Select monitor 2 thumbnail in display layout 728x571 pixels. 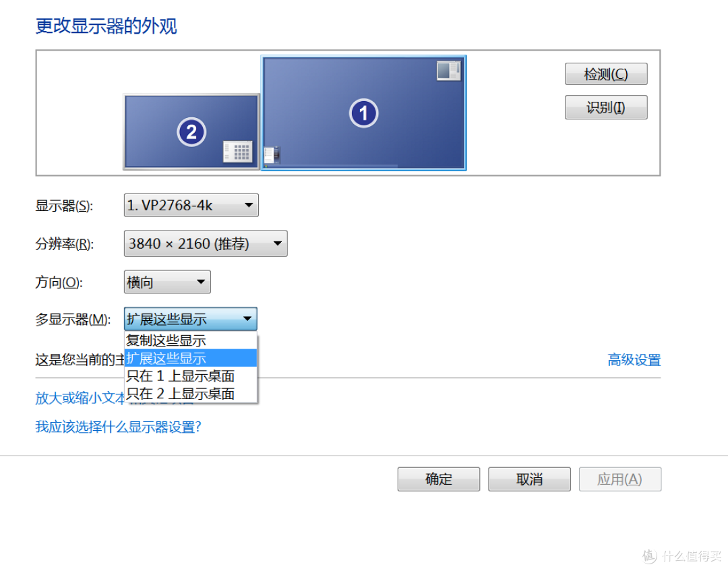click(x=191, y=132)
